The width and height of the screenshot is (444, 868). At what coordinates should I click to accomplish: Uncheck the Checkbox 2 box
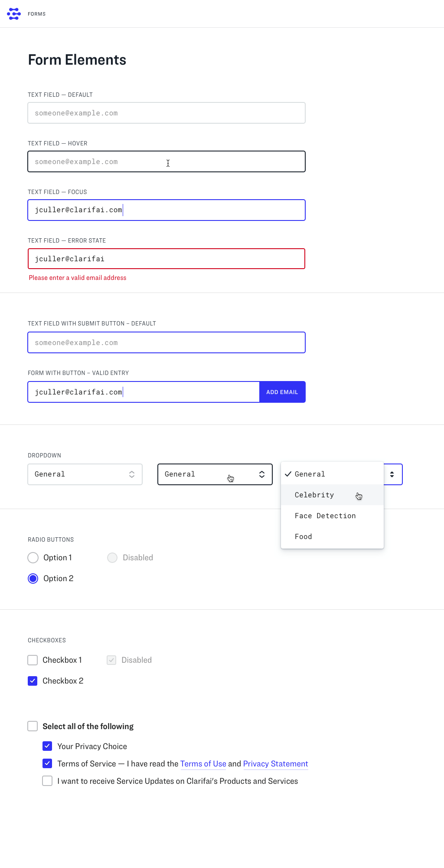click(33, 681)
